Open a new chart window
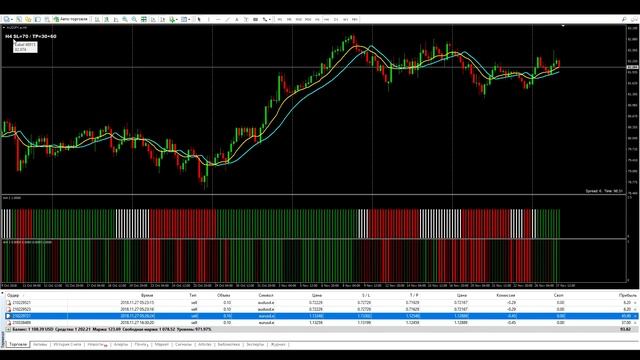Screen dimensions: 640x360 click(7, 19)
